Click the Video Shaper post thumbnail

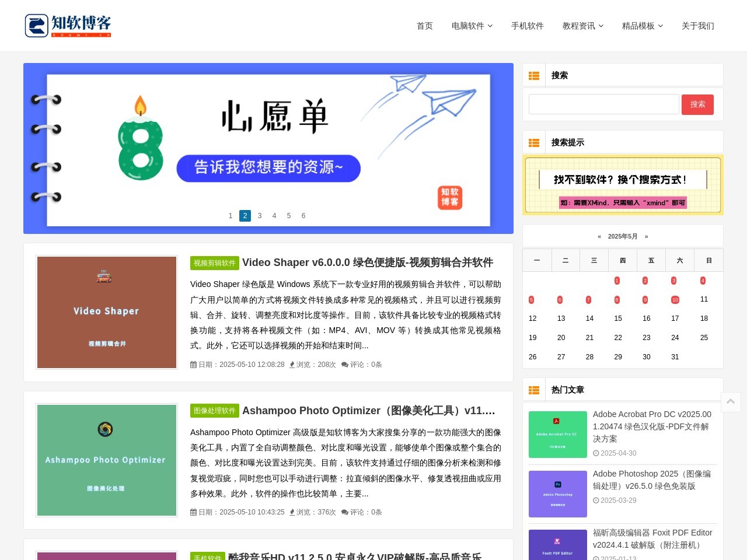[107, 312]
